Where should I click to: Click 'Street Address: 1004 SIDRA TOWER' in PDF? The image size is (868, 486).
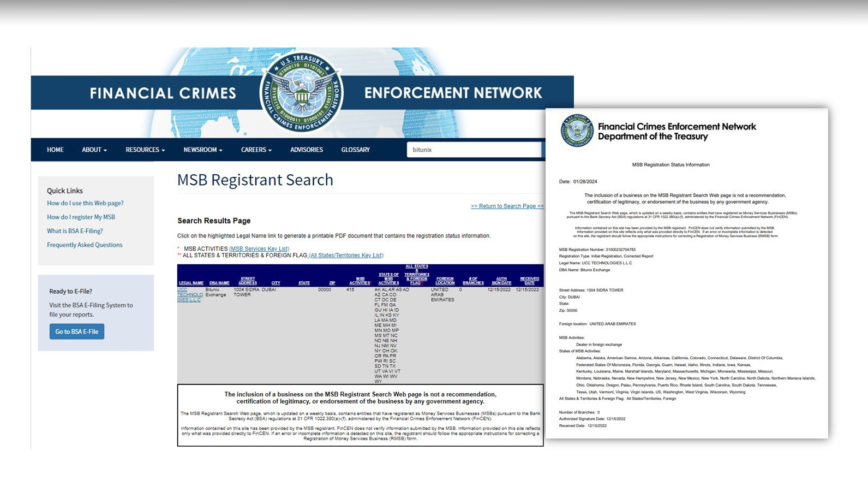[591, 290]
